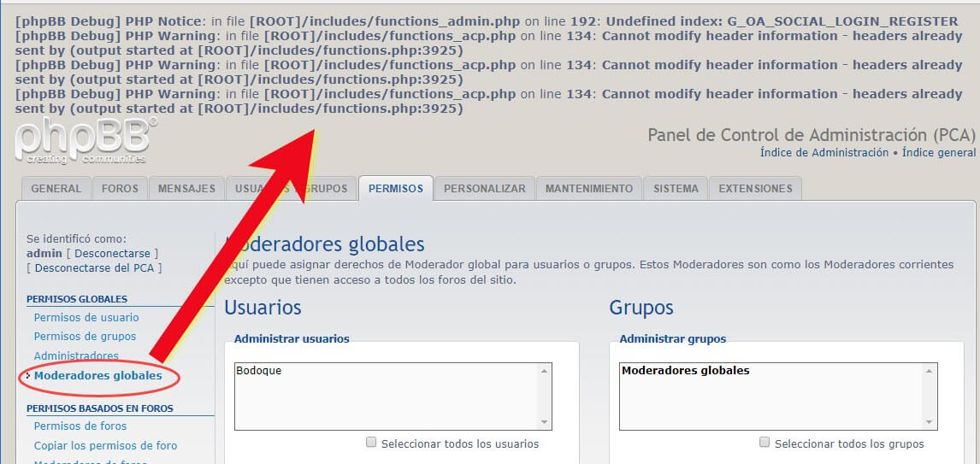Open the GENERAL tab

coord(56,189)
